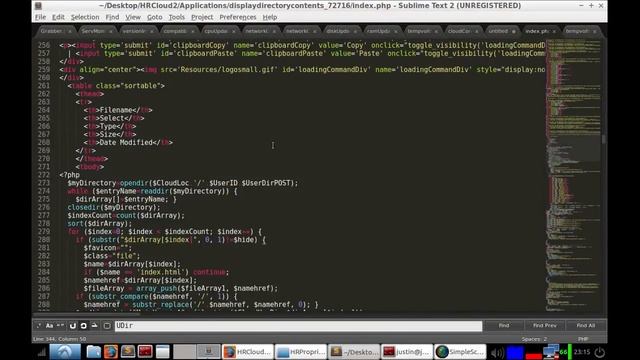
Task: Click the HRPropri... taskbar window button
Action: point(301,352)
